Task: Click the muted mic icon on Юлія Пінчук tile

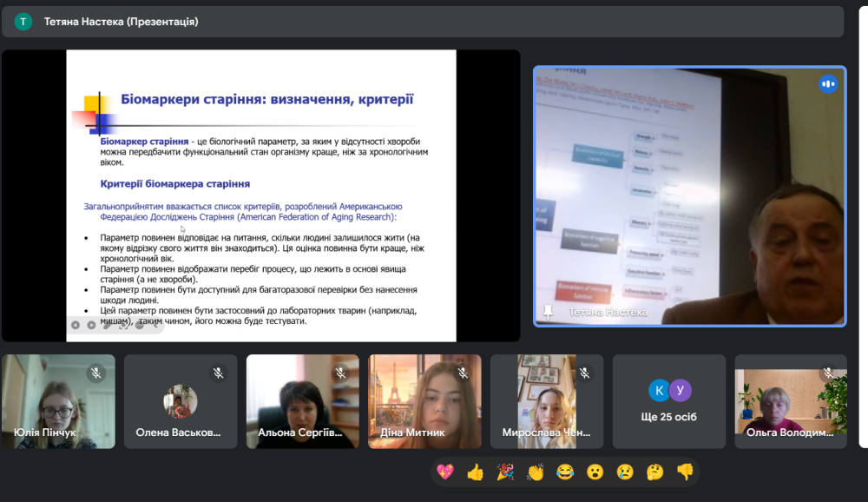Action: pos(96,373)
